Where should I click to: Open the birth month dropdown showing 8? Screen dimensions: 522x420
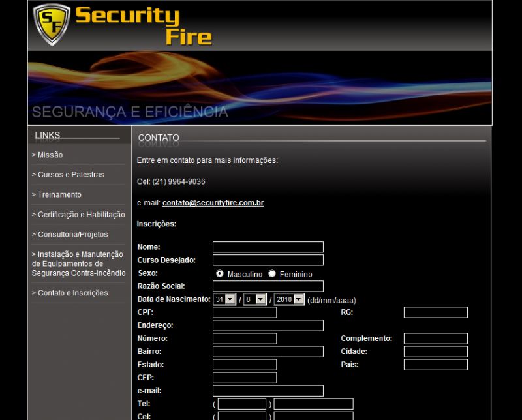[x=255, y=299]
